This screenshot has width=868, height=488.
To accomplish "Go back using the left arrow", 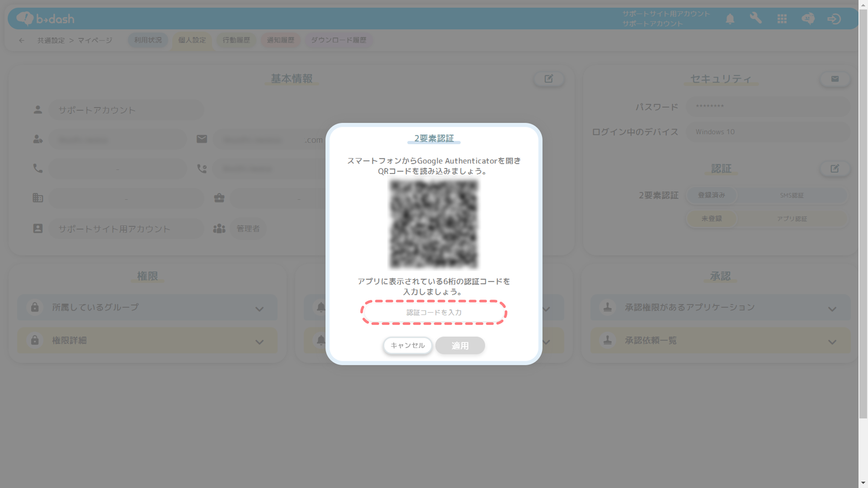I will pyautogui.click(x=22, y=40).
